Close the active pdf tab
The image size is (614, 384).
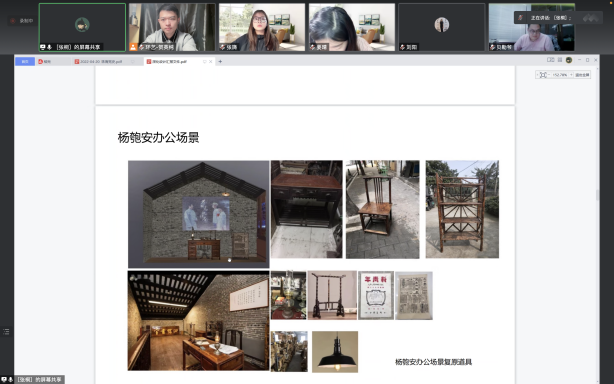(x=211, y=61)
